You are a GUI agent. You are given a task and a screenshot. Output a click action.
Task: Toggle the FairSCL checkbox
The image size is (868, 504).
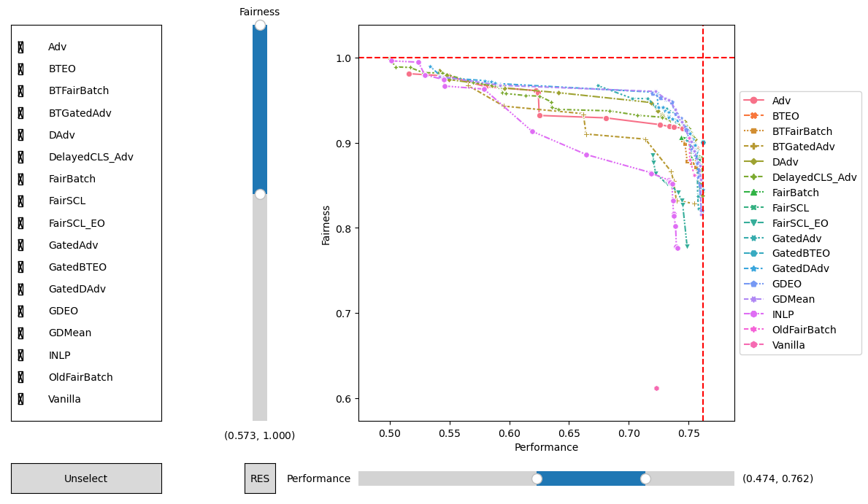click(20, 201)
